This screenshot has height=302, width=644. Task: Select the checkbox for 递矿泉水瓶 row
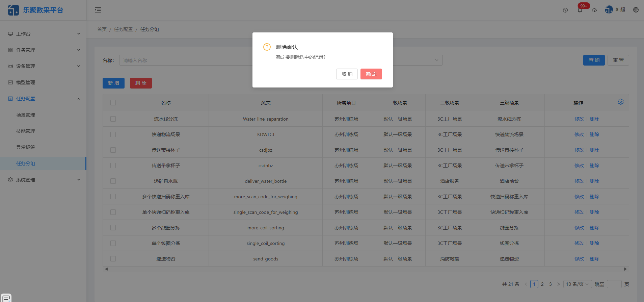pos(113,181)
